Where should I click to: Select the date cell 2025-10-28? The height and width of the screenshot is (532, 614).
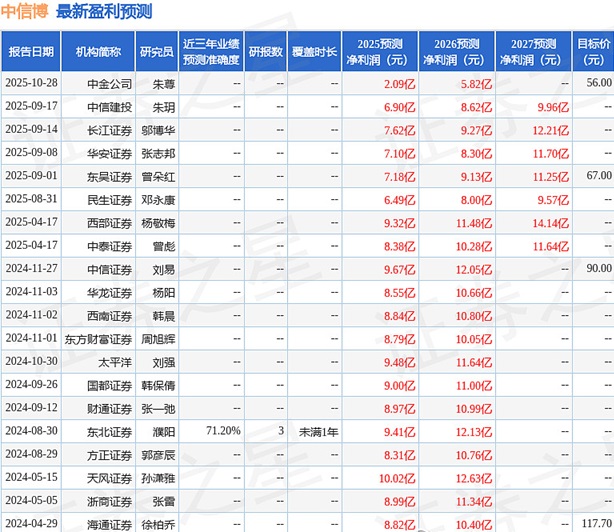(x=31, y=83)
